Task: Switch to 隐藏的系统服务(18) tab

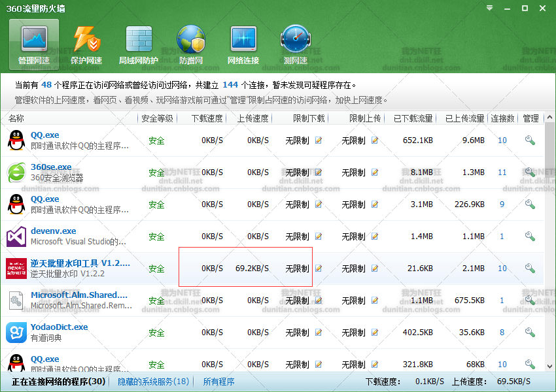Action: pos(154,382)
